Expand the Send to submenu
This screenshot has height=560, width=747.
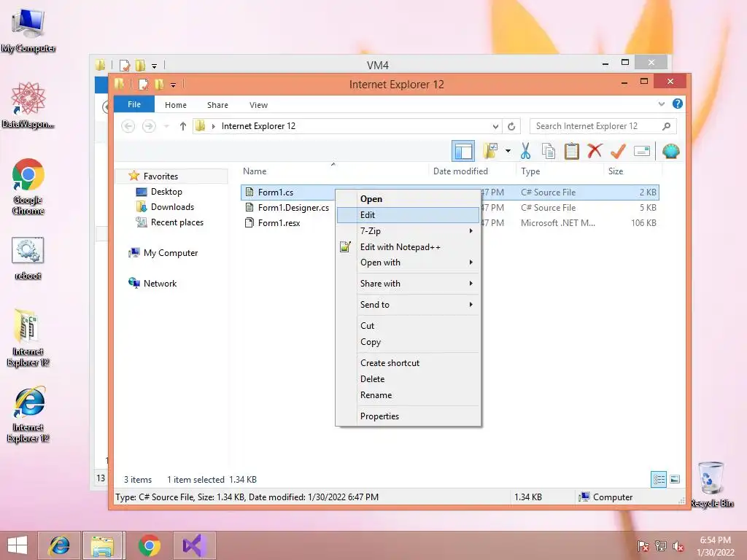click(x=409, y=305)
